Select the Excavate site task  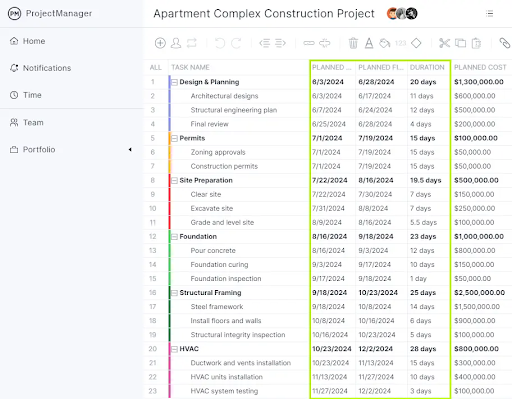[212, 208]
